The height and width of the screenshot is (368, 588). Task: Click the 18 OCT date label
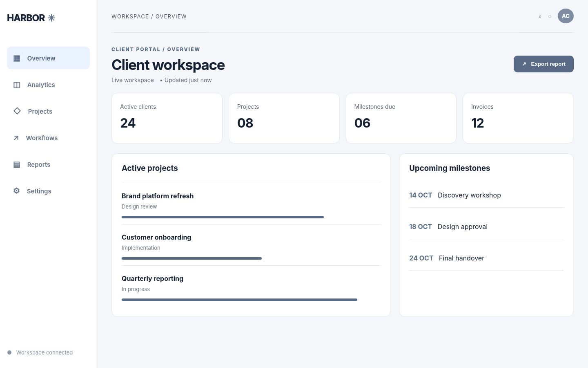point(421,227)
